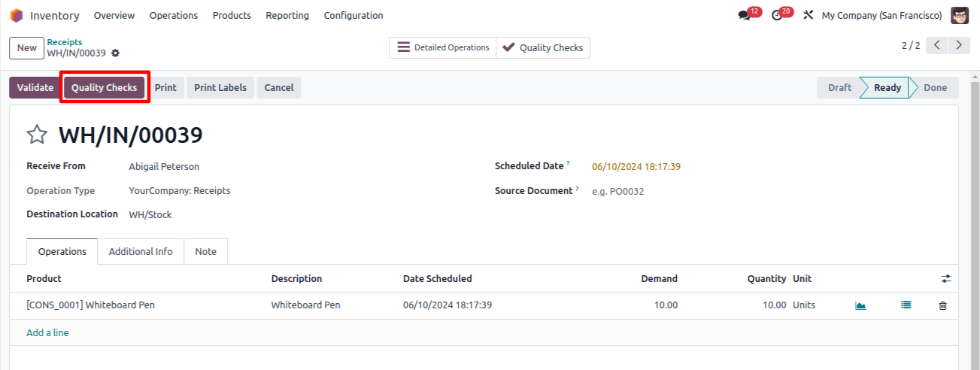Click the Odoo Inventory app logo icon
Image resolution: width=980 pixels, height=370 pixels.
click(16, 15)
